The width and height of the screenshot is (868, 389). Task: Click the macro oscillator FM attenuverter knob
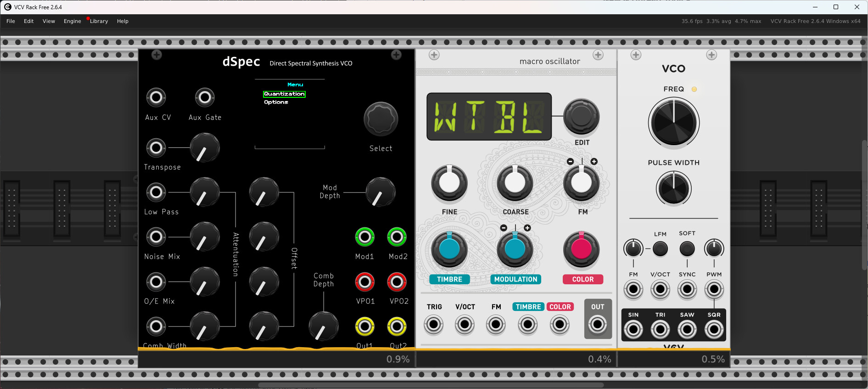(x=581, y=183)
